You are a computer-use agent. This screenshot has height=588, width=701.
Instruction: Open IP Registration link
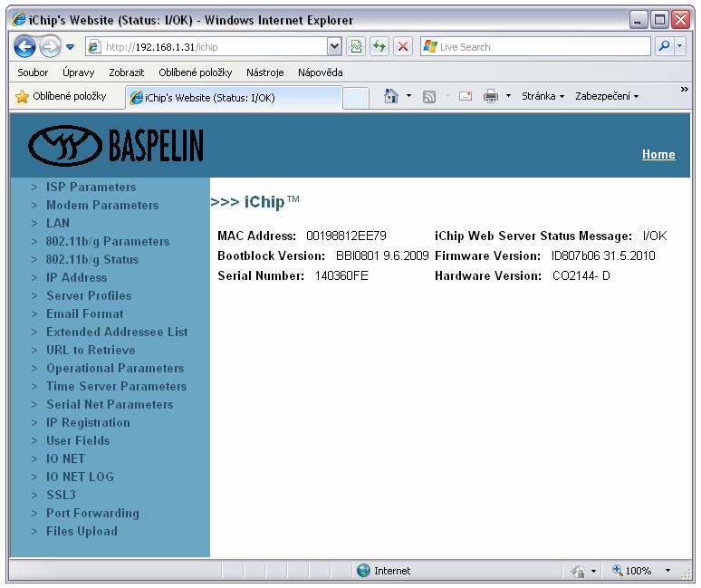tap(88, 422)
